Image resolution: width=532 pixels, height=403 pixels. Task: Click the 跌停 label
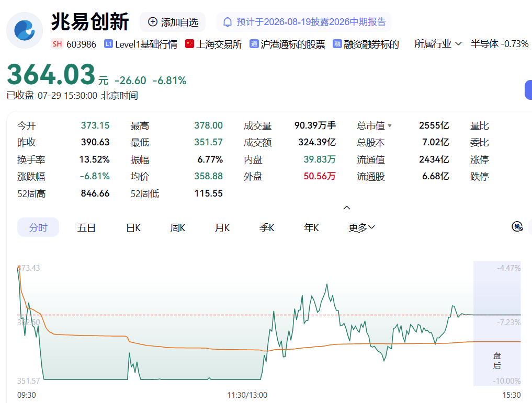(479, 176)
